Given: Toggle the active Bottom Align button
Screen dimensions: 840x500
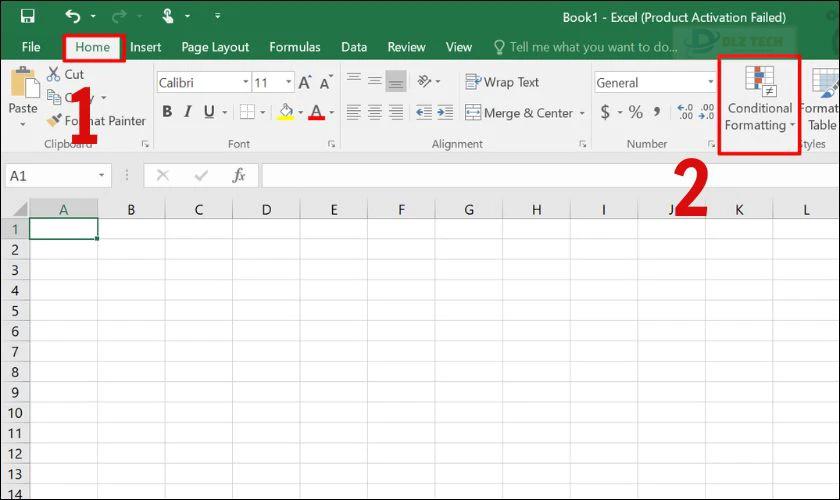Looking at the screenshot, I should (396, 81).
